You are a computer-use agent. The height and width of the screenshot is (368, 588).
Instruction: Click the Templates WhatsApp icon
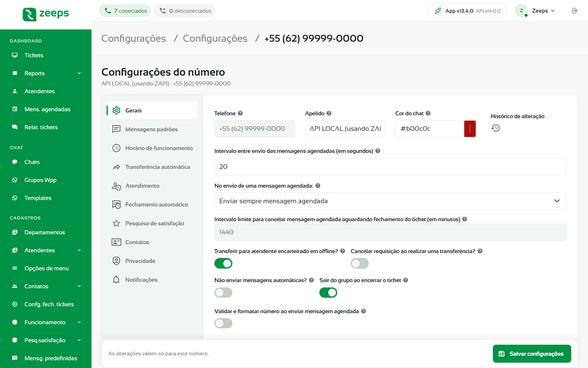click(x=15, y=198)
